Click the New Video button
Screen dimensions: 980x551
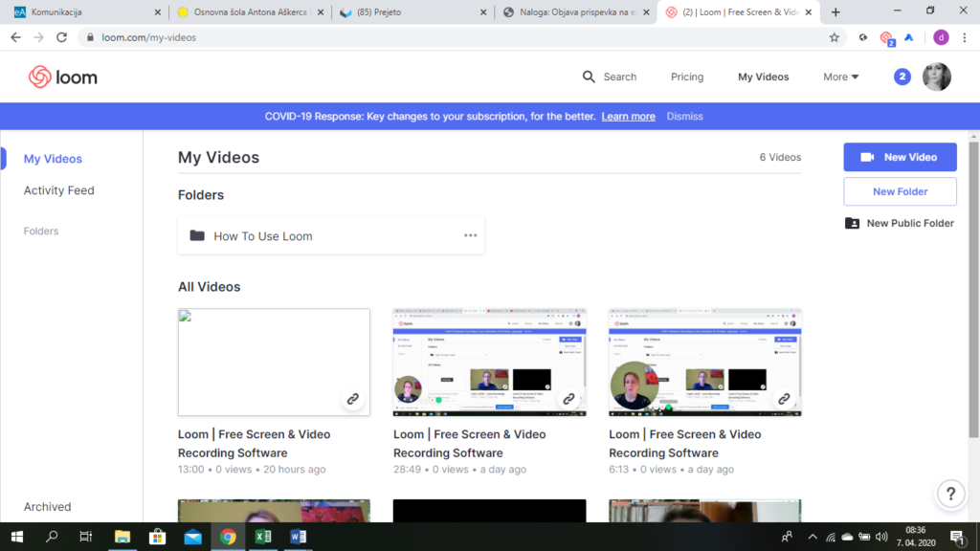click(x=900, y=157)
